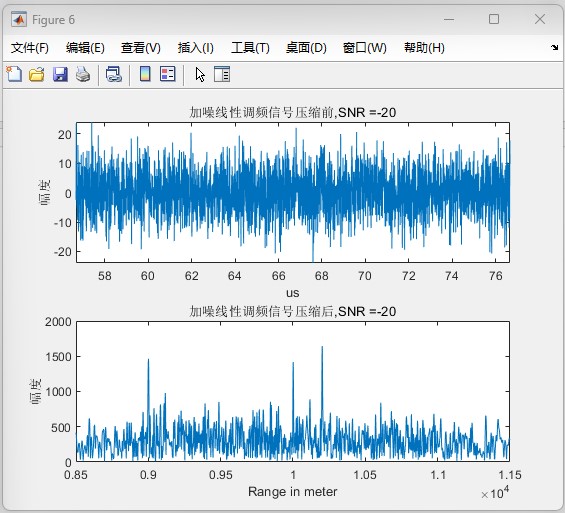Insert a legend via the toolbar icon
The height and width of the screenshot is (513, 565).
pos(168,74)
